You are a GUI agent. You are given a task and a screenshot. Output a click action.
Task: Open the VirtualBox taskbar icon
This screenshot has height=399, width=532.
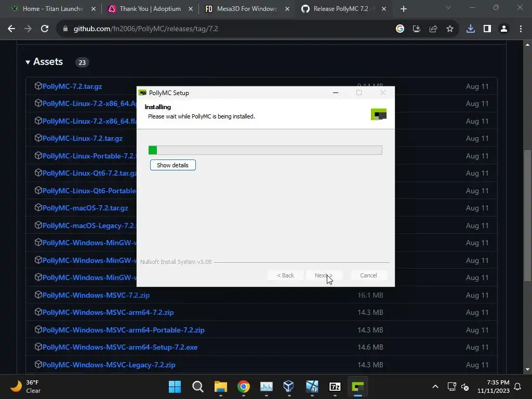click(289, 387)
